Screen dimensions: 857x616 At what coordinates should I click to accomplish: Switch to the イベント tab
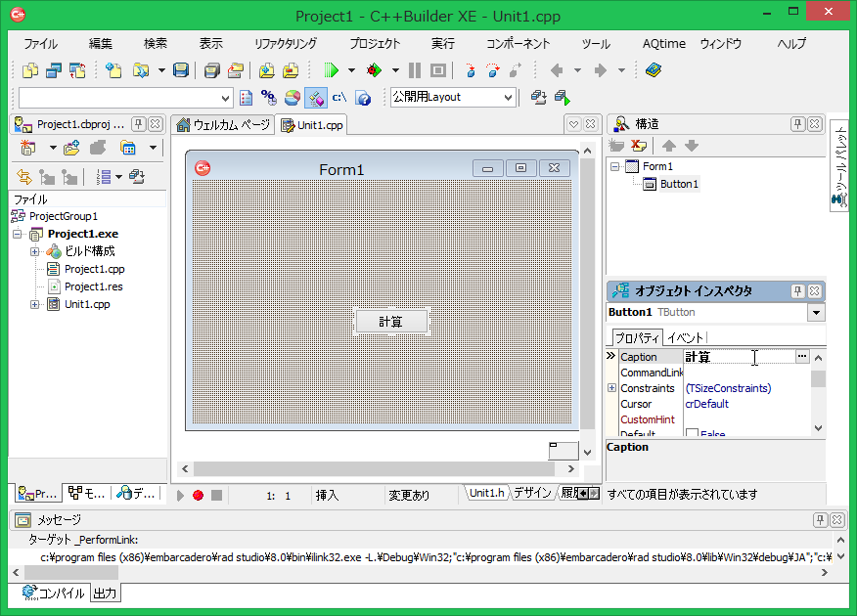pyautogui.click(x=685, y=337)
